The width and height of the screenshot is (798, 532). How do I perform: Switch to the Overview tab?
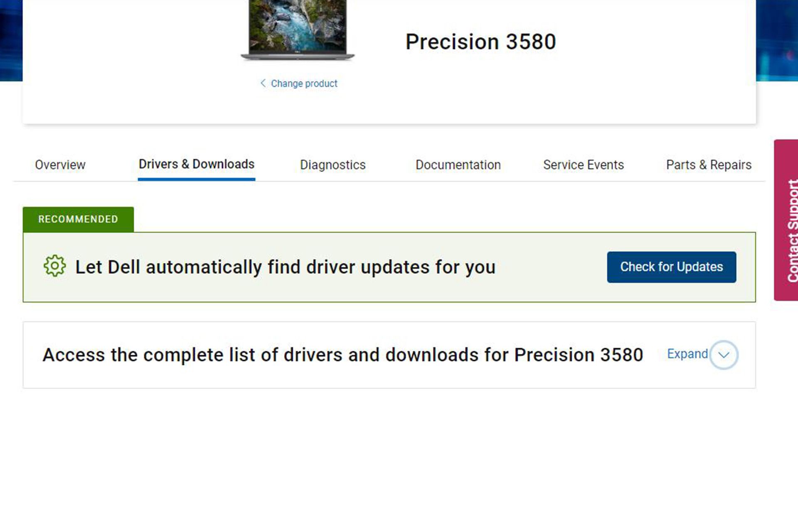tap(60, 165)
